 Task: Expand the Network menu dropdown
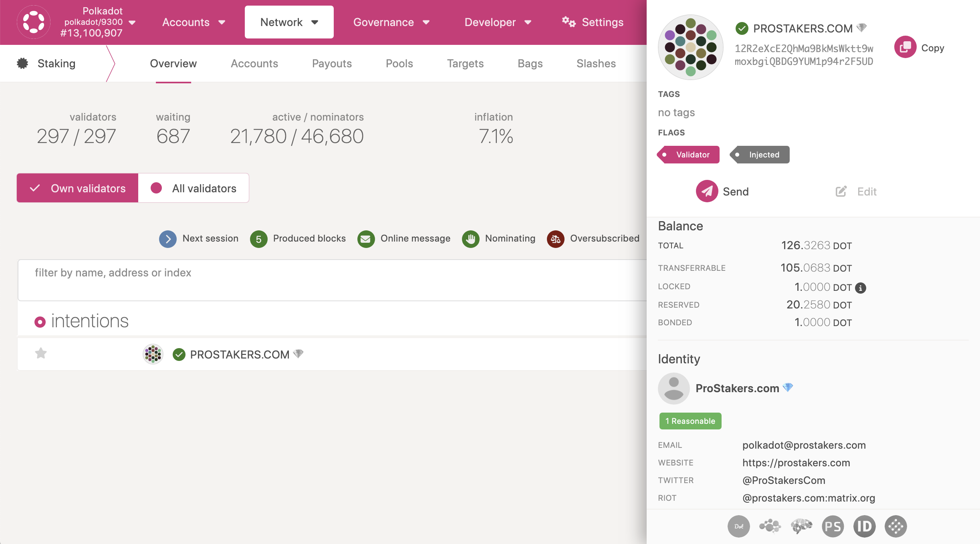(x=289, y=22)
